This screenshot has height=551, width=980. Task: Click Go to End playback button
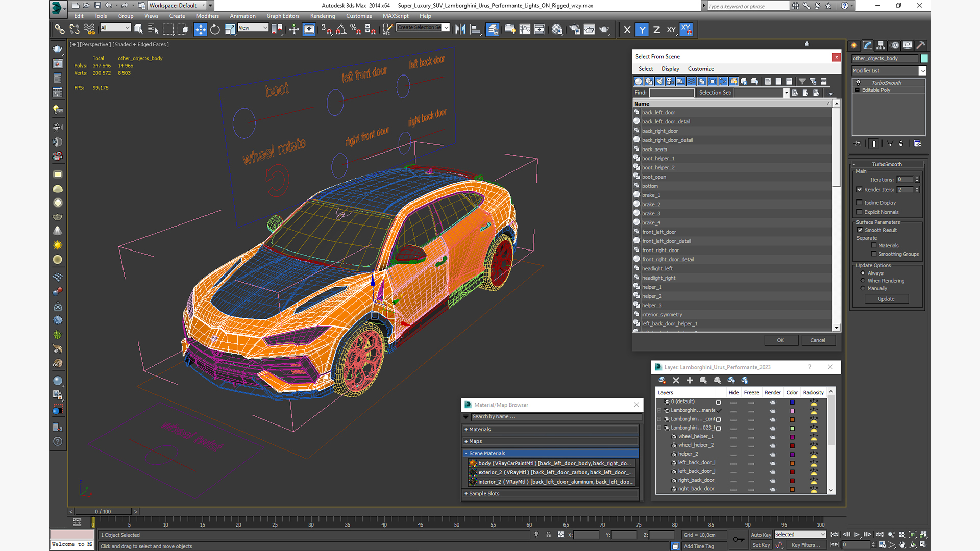[879, 535]
